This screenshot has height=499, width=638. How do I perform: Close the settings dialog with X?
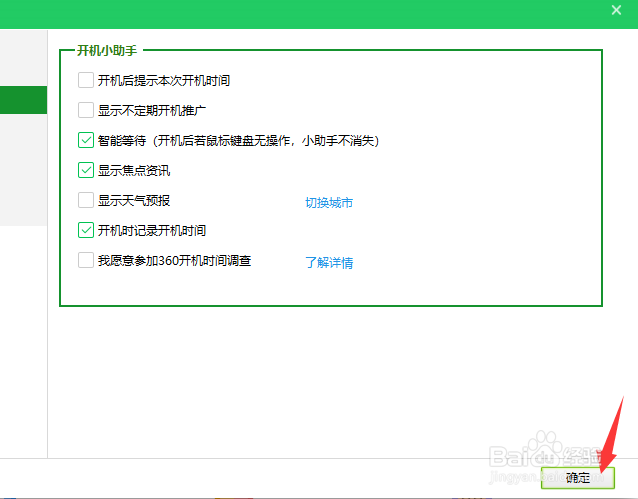[x=616, y=10]
